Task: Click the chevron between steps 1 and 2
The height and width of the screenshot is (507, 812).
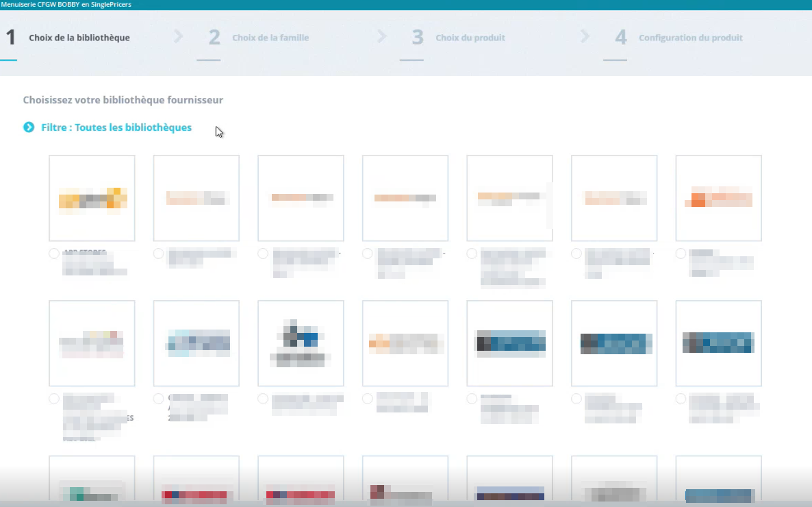Action: click(x=179, y=37)
